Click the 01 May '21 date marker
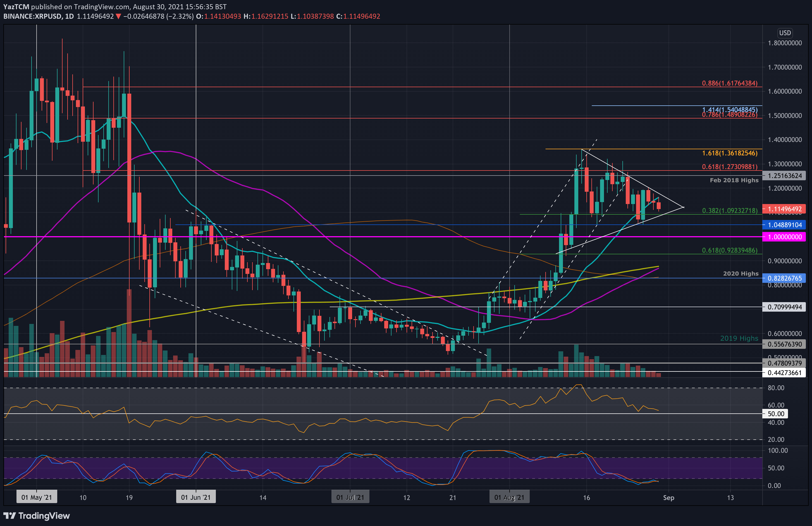Viewport: 812px width, 526px height. point(37,497)
